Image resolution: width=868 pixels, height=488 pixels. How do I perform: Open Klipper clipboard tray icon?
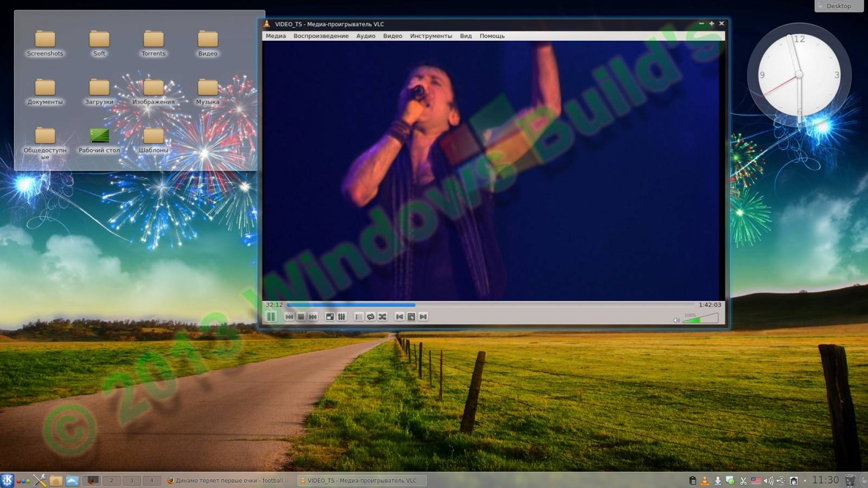(x=693, y=480)
